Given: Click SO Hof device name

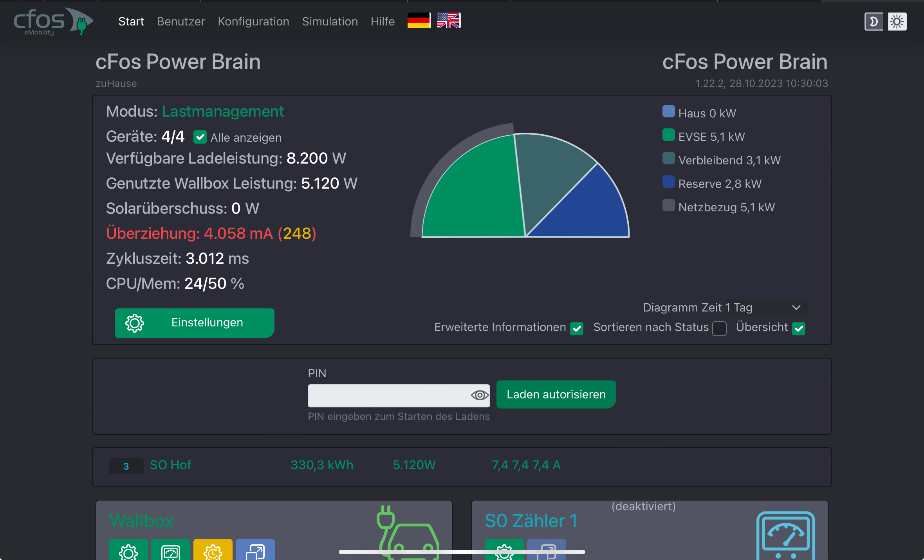Looking at the screenshot, I should (170, 465).
